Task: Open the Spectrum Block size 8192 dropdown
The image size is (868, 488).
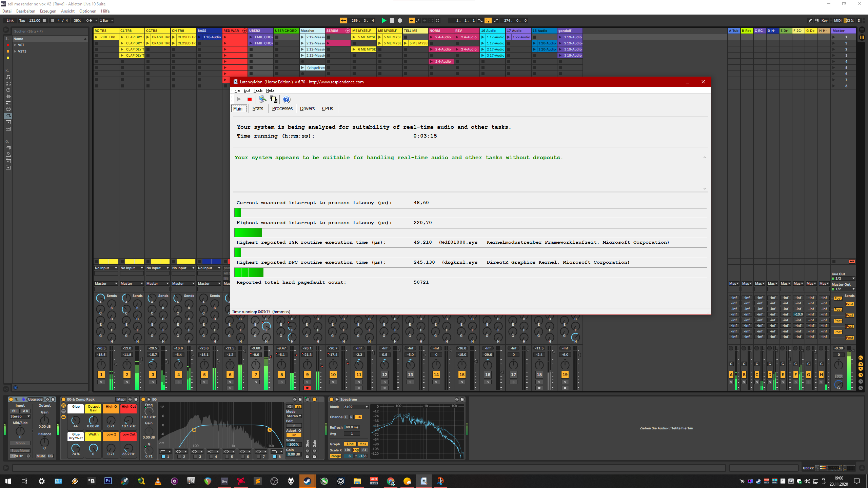Action: point(356,407)
